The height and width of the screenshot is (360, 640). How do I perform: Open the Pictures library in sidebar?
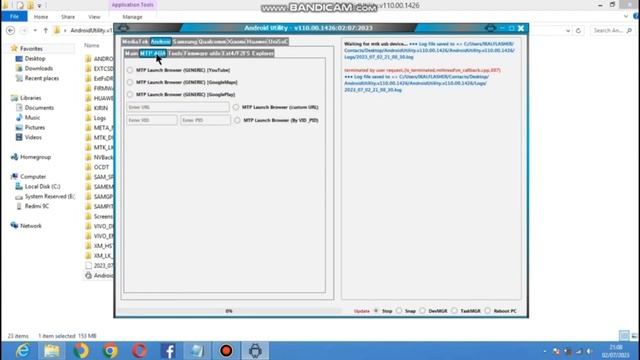coord(35,127)
